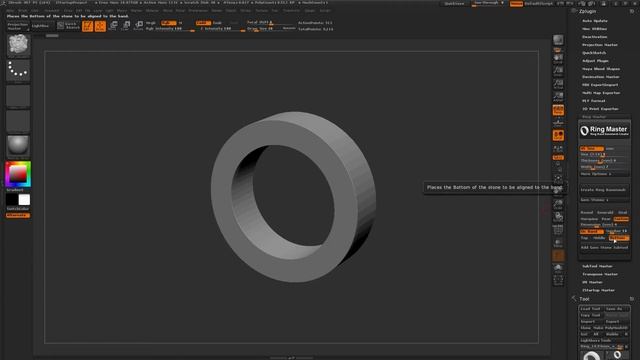The image size is (640, 360).
Task: Open the Dots stroke type selector
Action: tap(18, 71)
